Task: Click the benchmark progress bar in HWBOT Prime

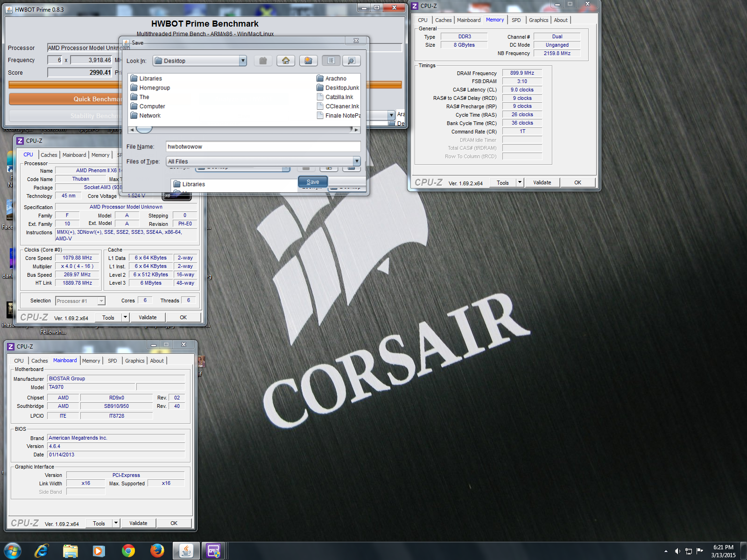Action: (205, 84)
